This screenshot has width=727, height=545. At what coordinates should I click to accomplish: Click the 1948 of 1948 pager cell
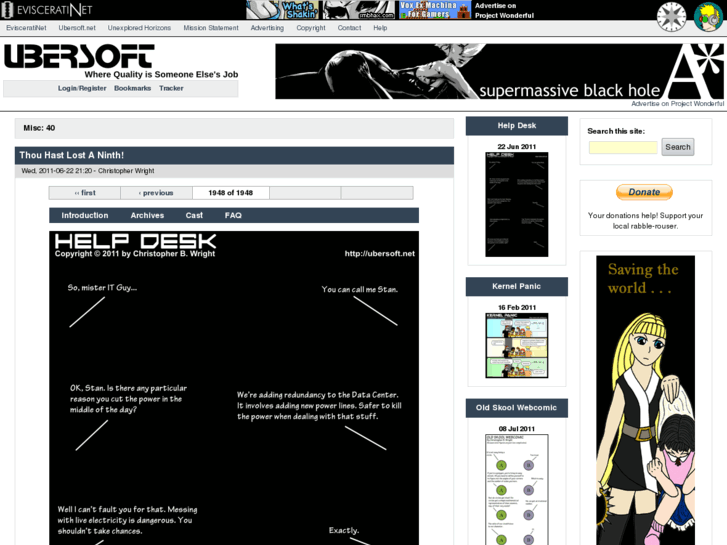tap(230, 193)
